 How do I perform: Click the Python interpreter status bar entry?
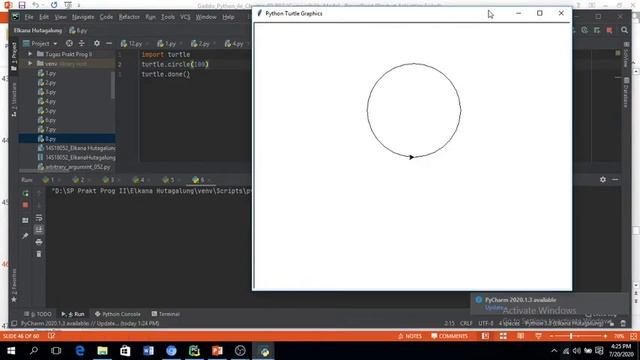pyautogui.click(x=564, y=323)
